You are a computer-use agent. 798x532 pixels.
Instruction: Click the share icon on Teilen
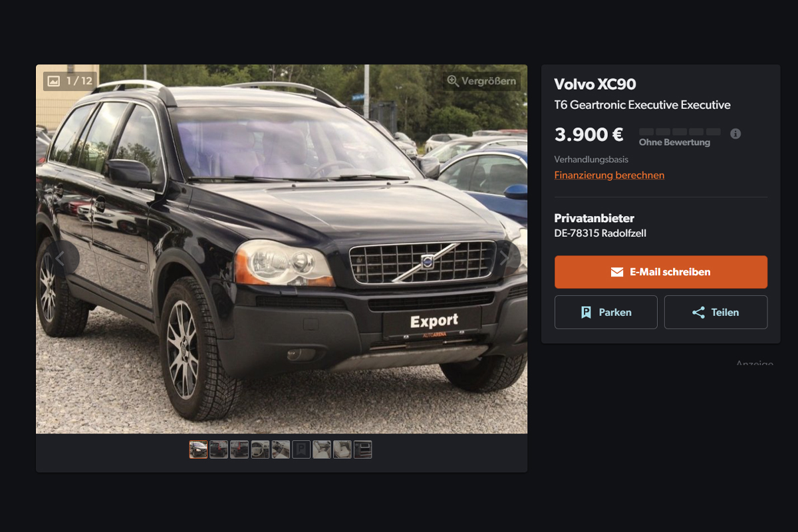698,313
